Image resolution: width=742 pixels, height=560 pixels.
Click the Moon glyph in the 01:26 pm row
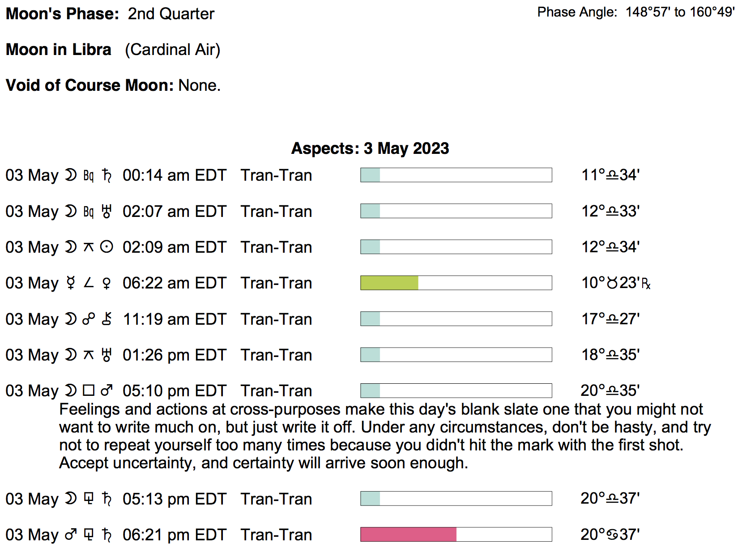pyautogui.click(x=71, y=355)
